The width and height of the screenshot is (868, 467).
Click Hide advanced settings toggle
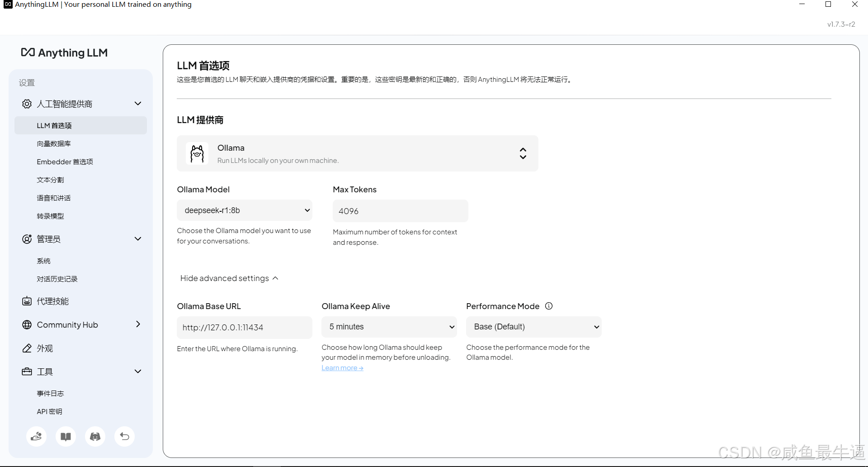point(229,278)
